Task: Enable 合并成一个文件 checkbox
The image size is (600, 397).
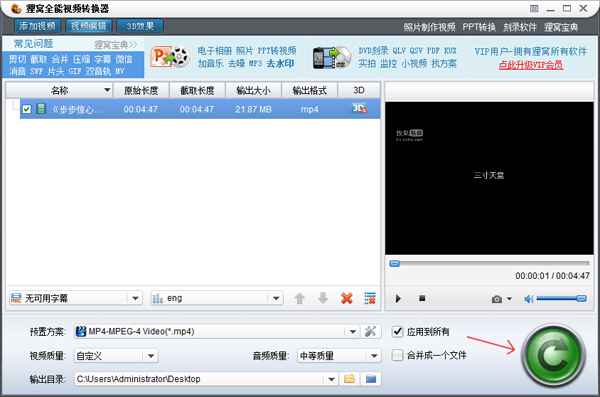Action: click(x=398, y=355)
